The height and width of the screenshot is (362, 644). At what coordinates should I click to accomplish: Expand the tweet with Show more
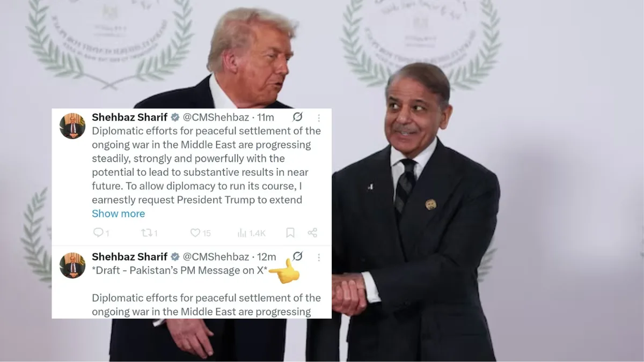point(118,213)
